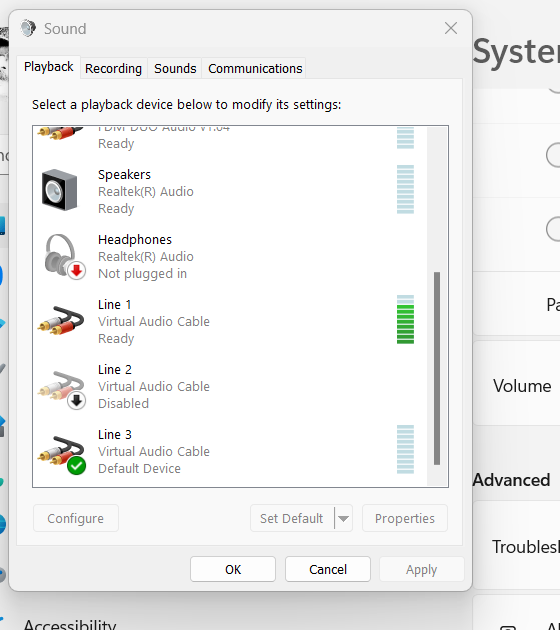Open the Communications tab
The width and height of the screenshot is (560, 630).
click(x=255, y=69)
